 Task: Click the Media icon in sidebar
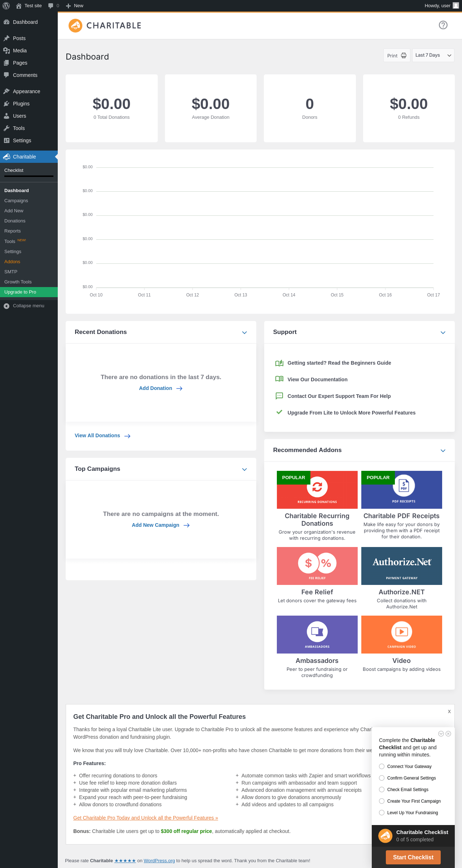pyautogui.click(x=6, y=51)
